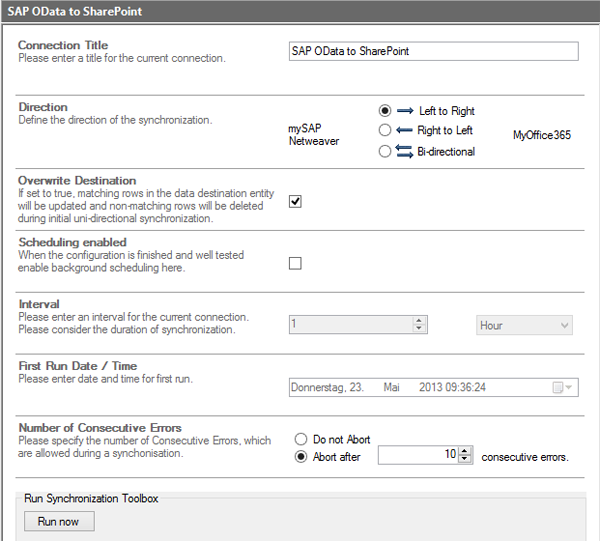Click the Left to Right arrow icon

404,111
